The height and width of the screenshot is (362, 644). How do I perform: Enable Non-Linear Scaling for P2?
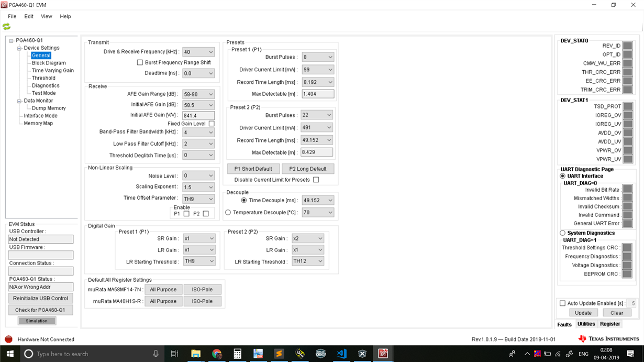coord(206,214)
